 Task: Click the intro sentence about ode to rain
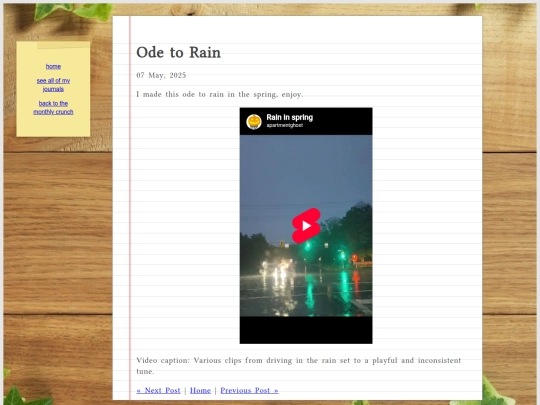[x=220, y=94]
